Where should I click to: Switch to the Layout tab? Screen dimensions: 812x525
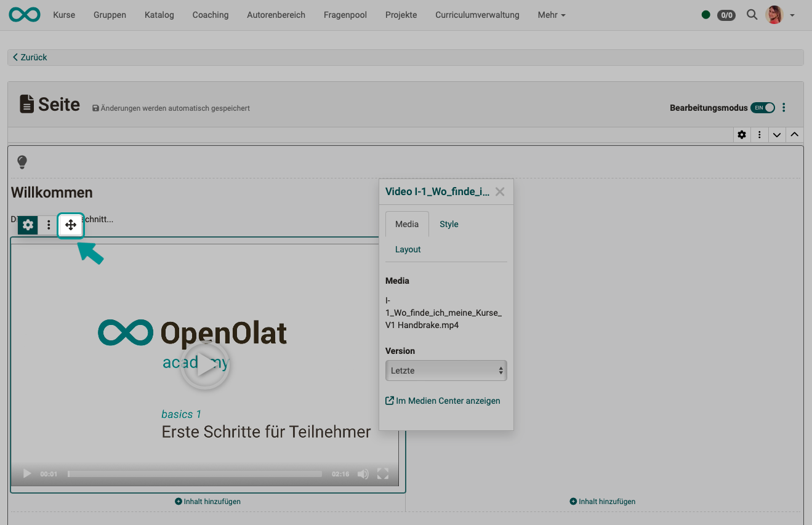pyautogui.click(x=408, y=249)
